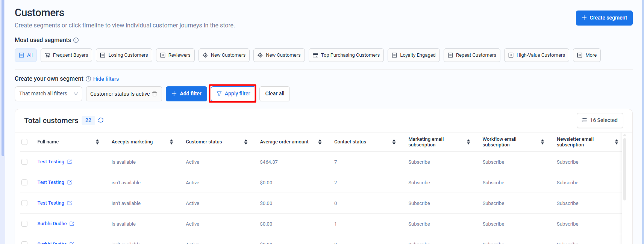Sort by Average order amount column
Image resolution: width=644 pixels, height=244 pixels.
click(x=320, y=142)
